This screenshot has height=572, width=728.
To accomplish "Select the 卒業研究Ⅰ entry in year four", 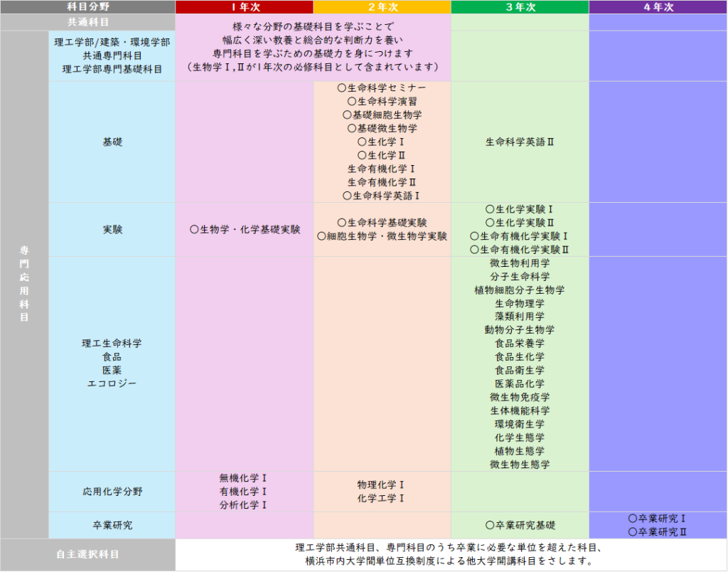I will (x=658, y=519).
